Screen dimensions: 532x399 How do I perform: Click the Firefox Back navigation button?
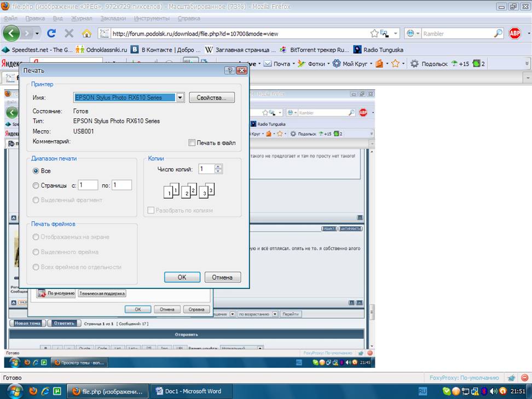(11, 33)
